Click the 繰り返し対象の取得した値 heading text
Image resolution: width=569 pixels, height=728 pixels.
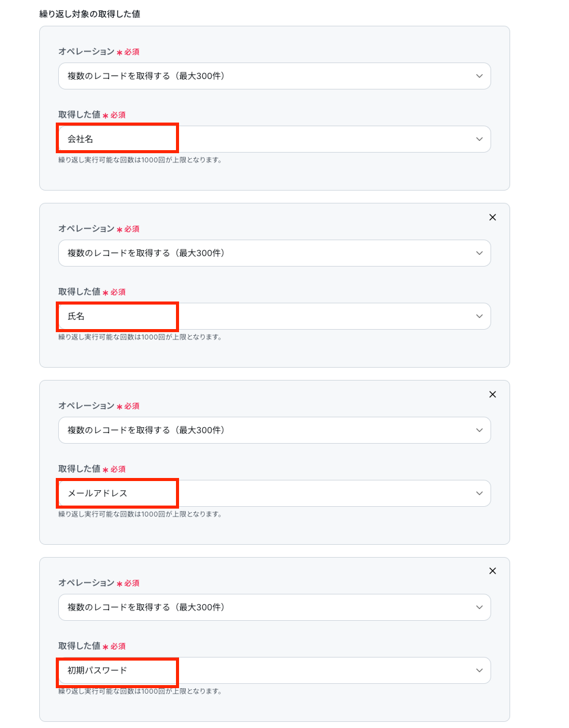(90, 14)
